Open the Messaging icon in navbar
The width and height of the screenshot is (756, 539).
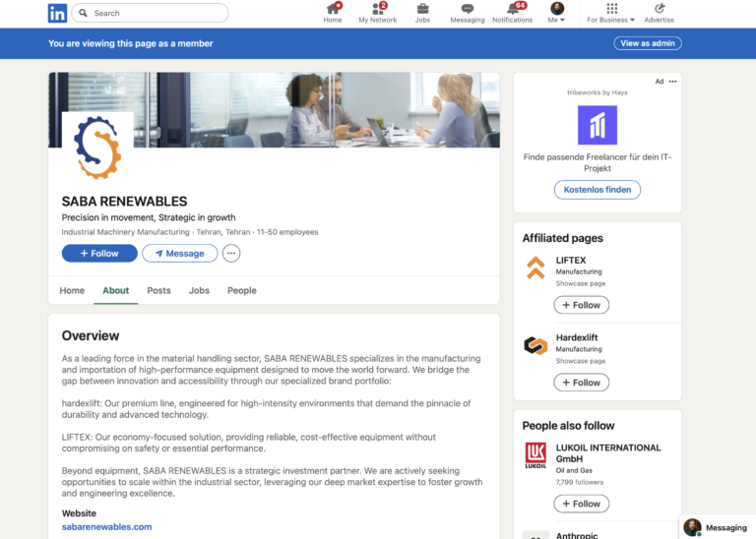tap(468, 9)
